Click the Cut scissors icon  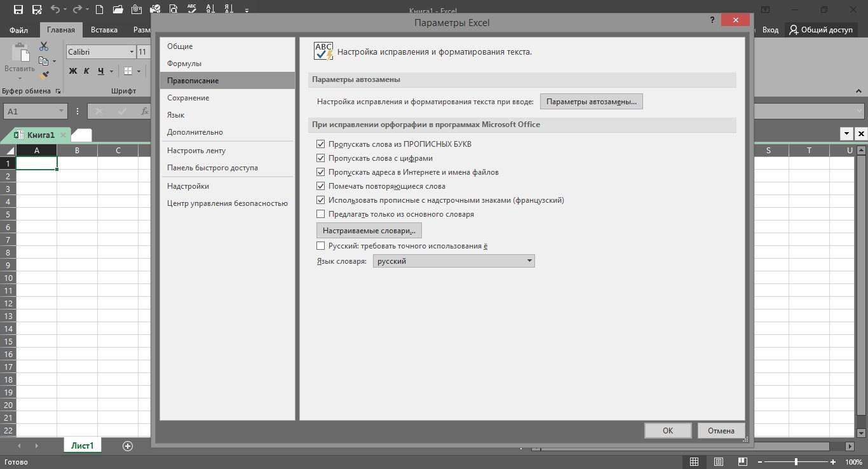coord(44,46)
